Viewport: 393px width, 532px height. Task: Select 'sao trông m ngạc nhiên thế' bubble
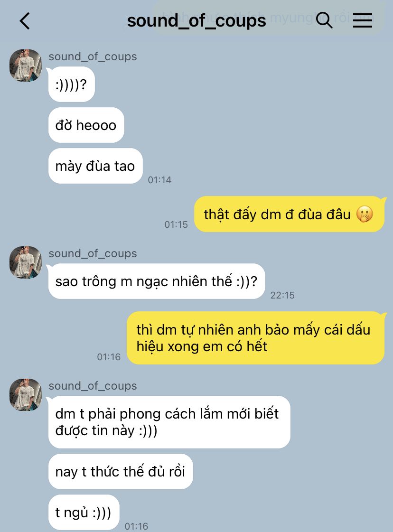pos(157,281)
